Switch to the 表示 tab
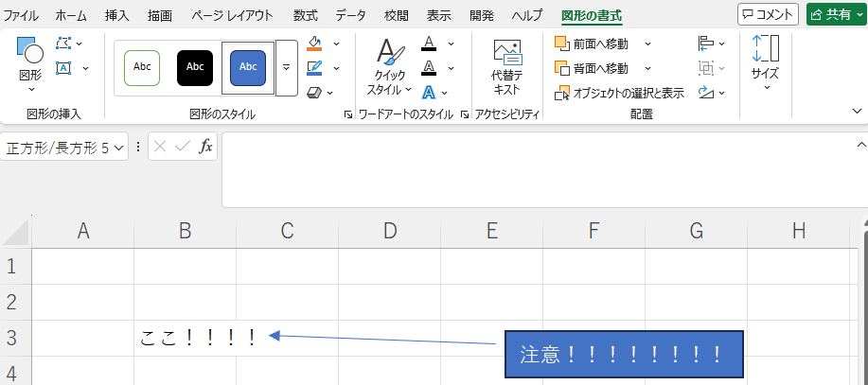Image resolution: width=868 pixels, height=385 pixels. pos(438,15)
